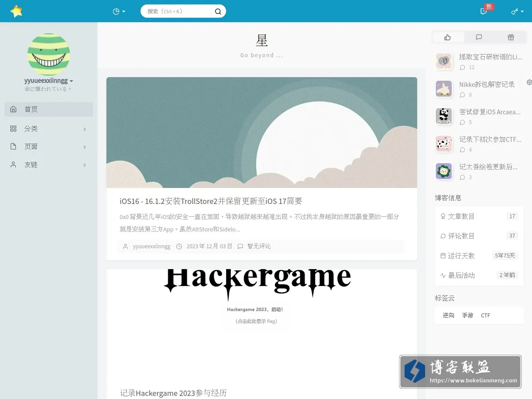
Task: Go to 首页 in the sidebar
Action: click(x=49, y=109)
